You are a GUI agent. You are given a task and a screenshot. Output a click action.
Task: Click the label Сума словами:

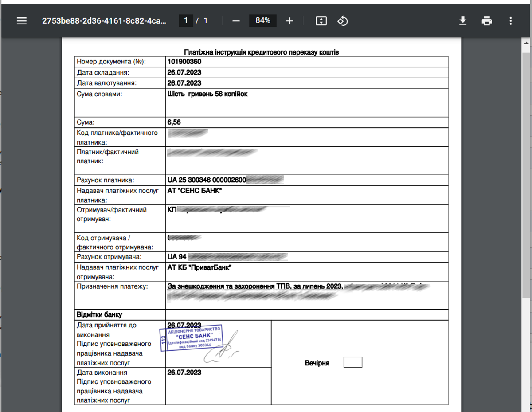[x=99, y=94]
